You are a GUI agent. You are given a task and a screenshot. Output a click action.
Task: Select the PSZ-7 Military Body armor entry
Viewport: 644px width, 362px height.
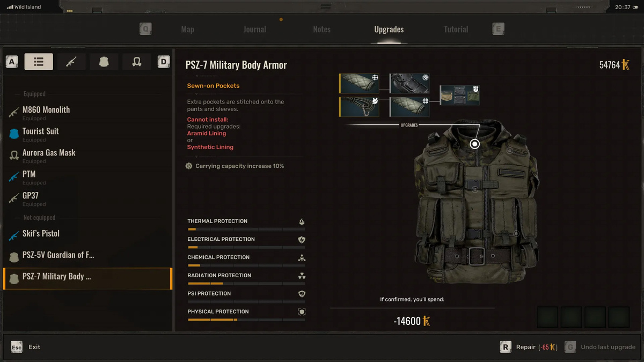(87, 278)
